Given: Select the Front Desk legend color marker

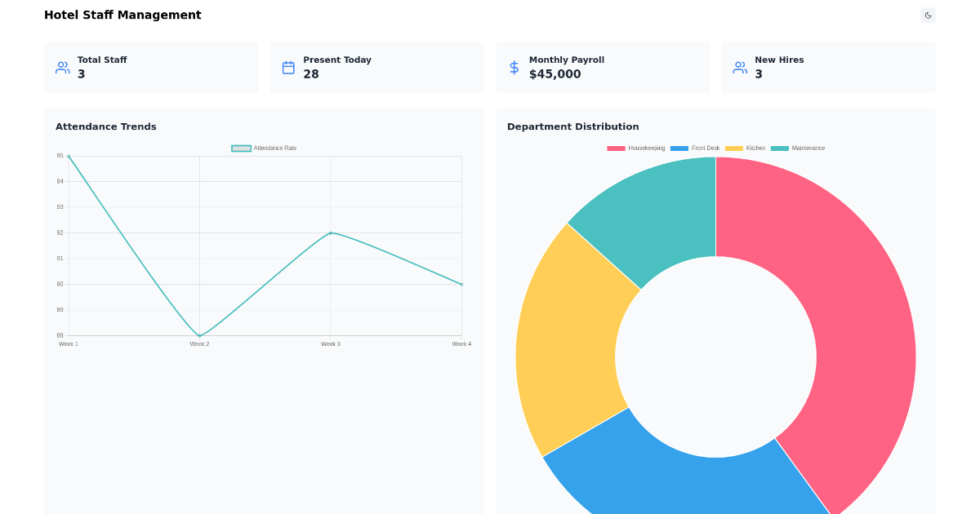Looking at the screenshot, I should coord(679,148).
